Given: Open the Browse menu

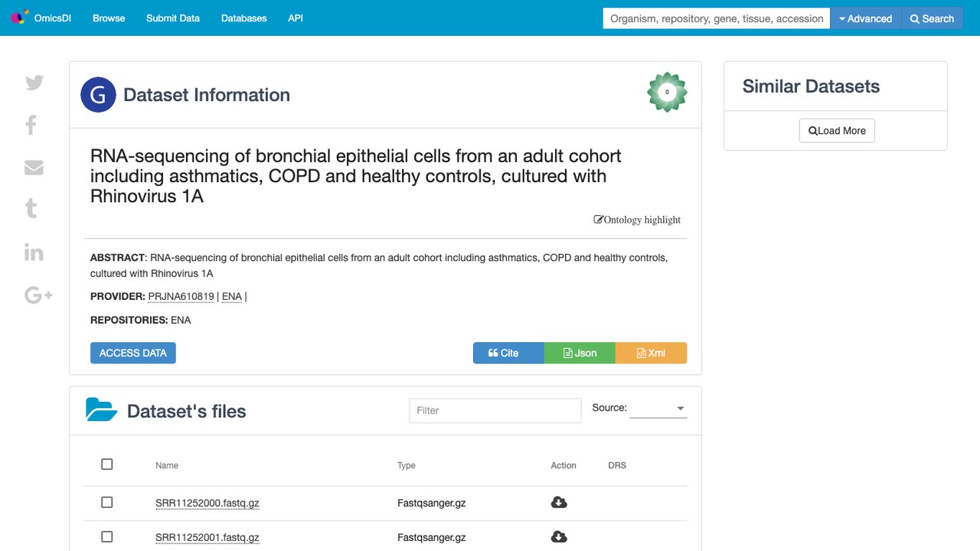Looking at the screenshot, I should point(109,18).
